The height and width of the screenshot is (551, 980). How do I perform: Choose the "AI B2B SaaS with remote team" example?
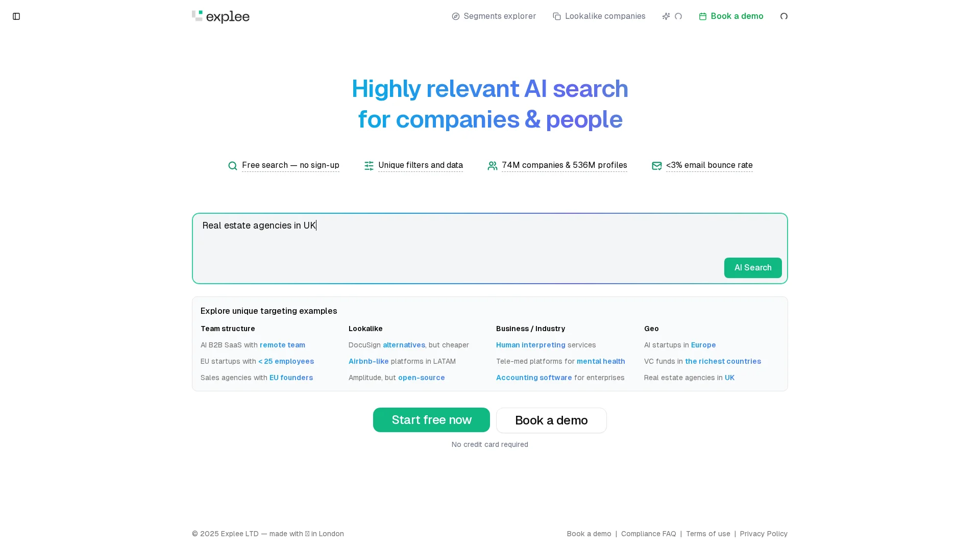253,345
